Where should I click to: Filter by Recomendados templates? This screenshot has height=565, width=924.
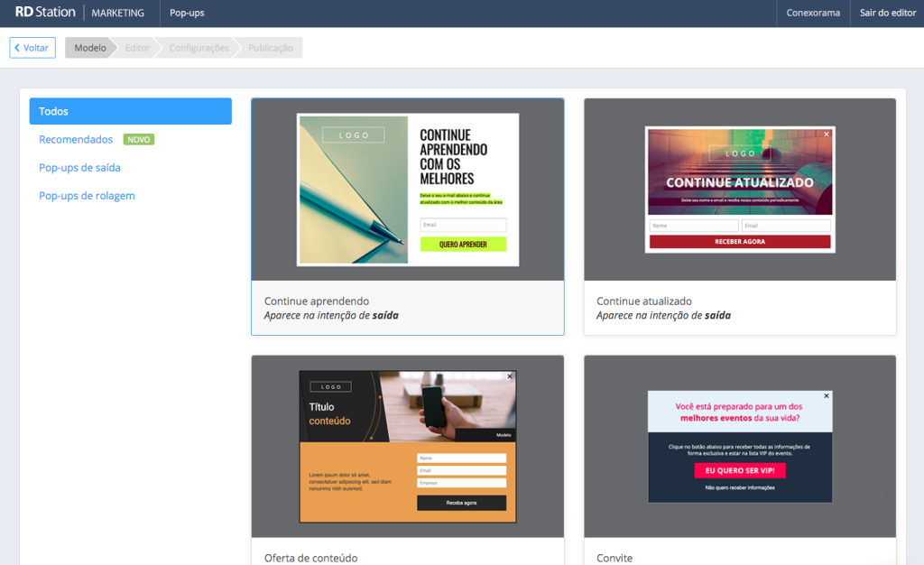point(76,140)
